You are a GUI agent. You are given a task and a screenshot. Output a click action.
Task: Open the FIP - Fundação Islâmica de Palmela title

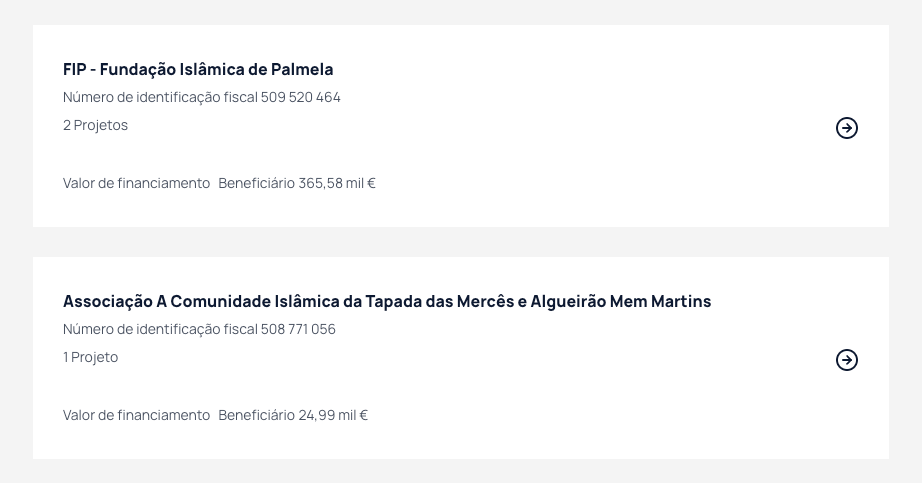198,69
